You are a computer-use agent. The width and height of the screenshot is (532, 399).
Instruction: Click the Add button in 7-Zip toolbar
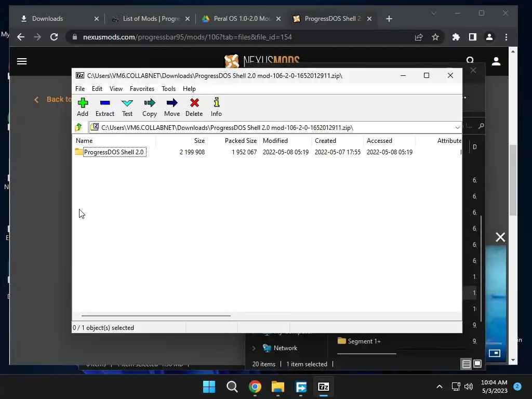click(83, 107)
